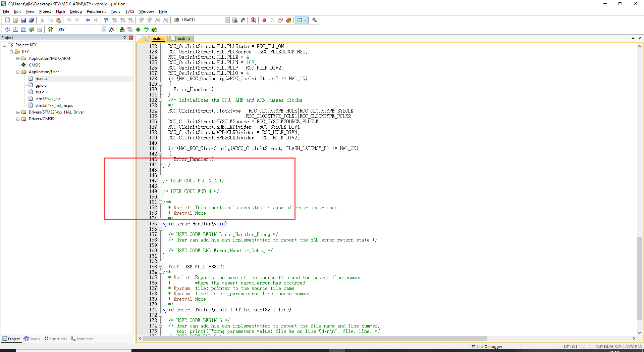Start debug session magnifier icon
This screenshot has height=352, width=644.
pos(253,20)
